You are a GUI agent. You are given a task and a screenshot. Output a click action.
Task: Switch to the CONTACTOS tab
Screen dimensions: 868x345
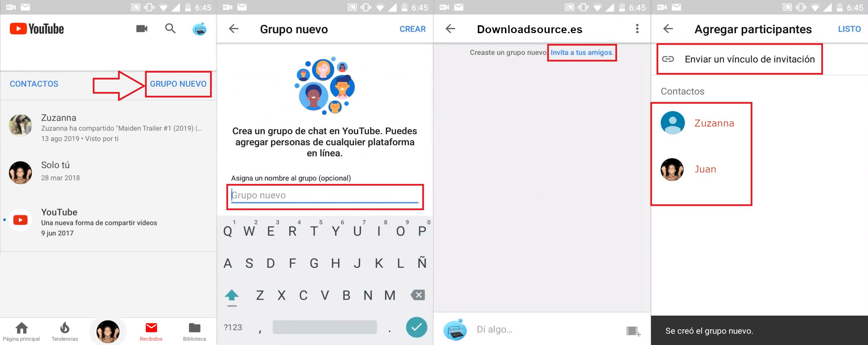[34, 84]
